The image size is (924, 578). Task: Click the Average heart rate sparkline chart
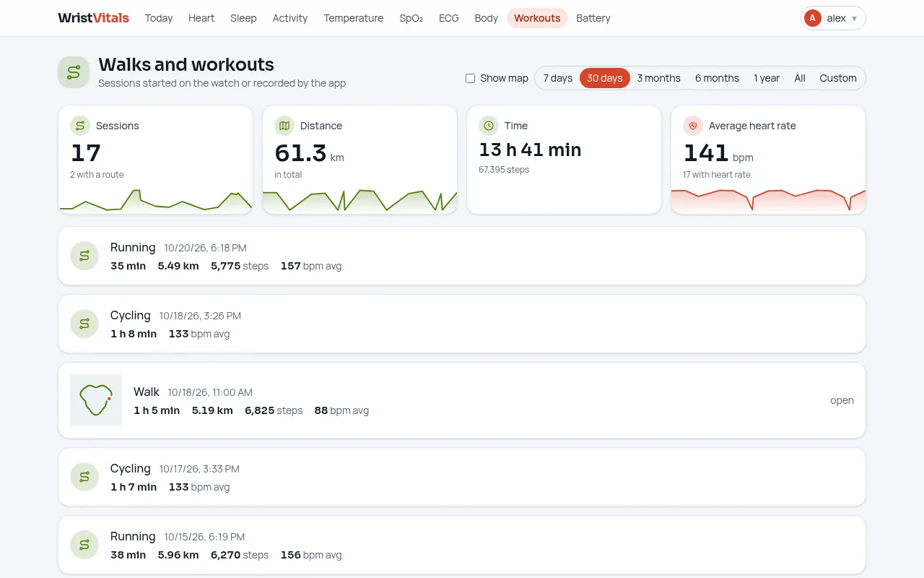coord(768,201)
